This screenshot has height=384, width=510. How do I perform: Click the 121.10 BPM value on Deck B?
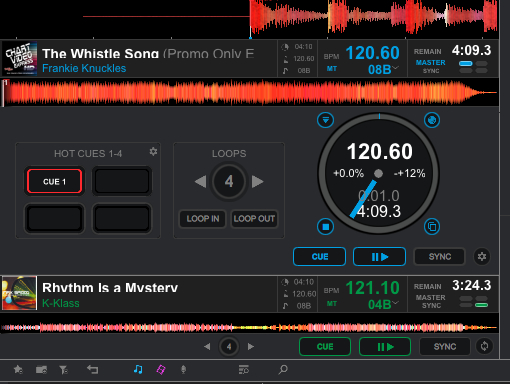point(372,288)
